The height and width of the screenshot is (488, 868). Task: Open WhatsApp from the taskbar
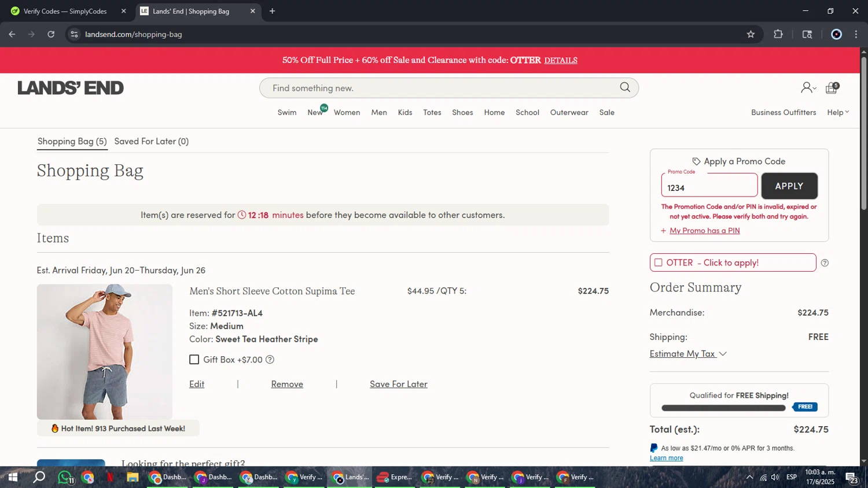tap(65, 478)
